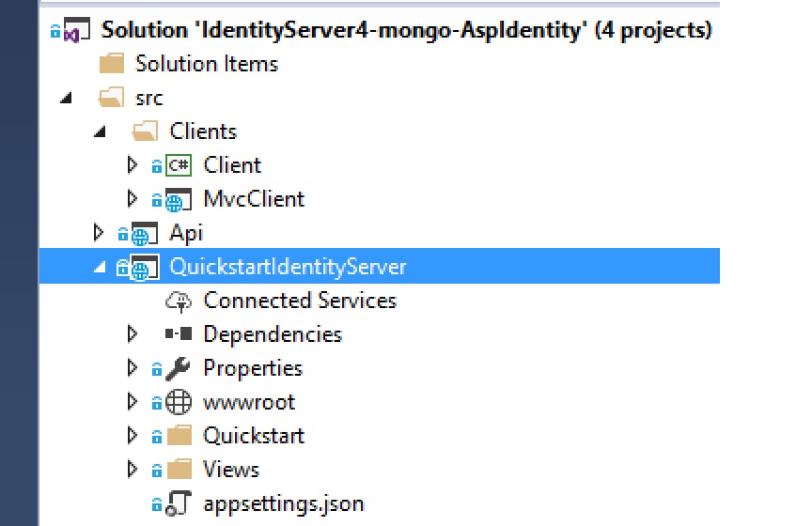
Task: Click the Solution Items folder icon
Action: point(111,64)
